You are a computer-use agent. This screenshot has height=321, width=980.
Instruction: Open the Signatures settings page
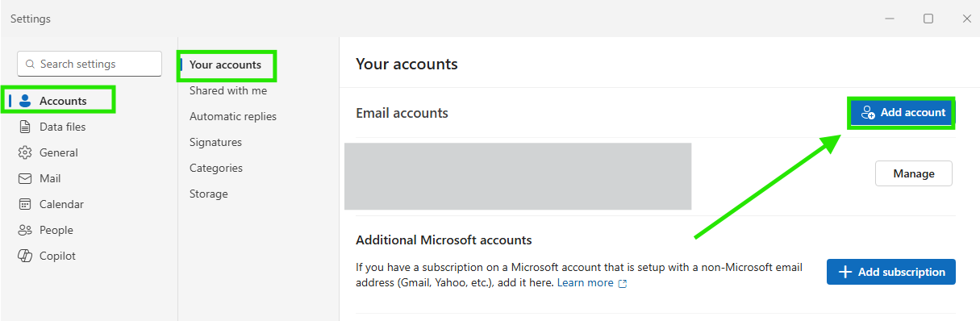click(x=215, y=142)
